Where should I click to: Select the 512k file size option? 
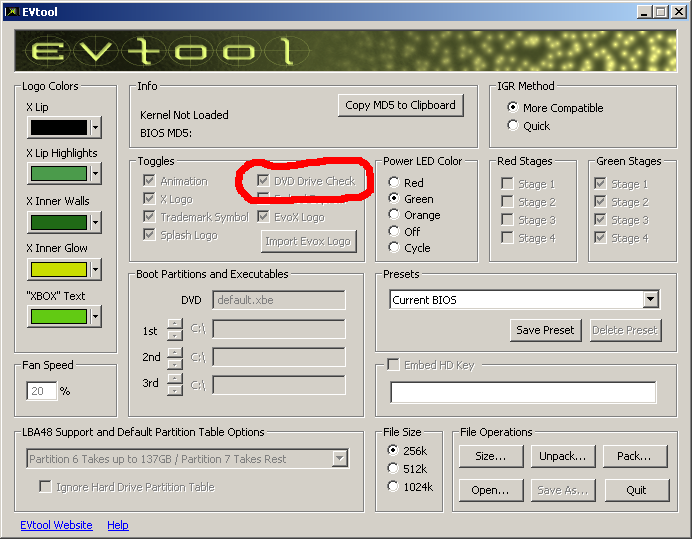point(394,468)
